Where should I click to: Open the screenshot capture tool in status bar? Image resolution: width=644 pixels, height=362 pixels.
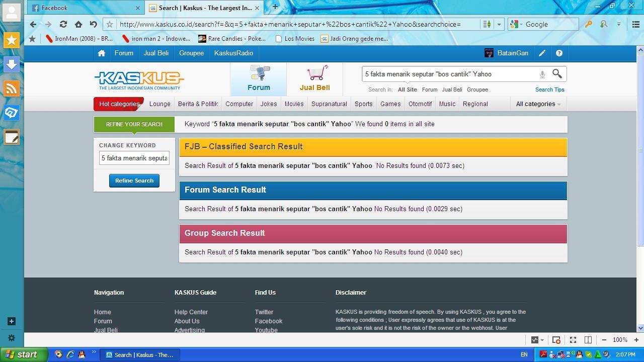[556, 340]
